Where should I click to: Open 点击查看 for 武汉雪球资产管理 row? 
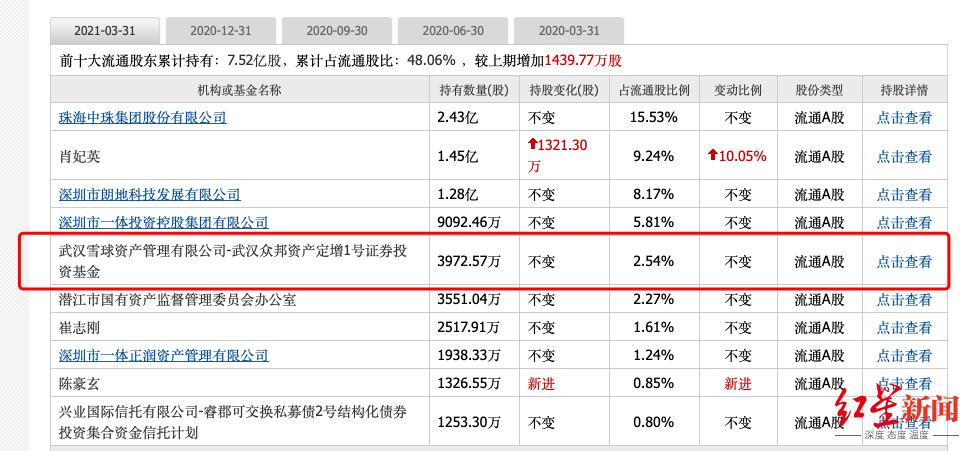904,262
